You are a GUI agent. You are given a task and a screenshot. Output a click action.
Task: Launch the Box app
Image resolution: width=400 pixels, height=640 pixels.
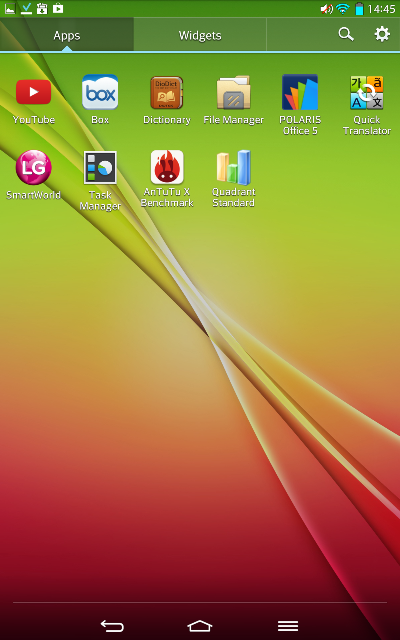(100, 100)
